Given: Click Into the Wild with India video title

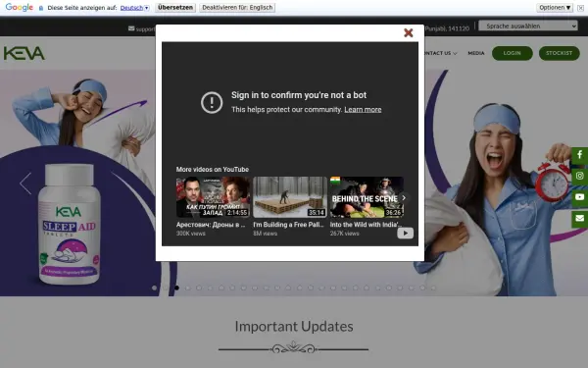Looking at the screenshot, I should (x=366, y=225).
